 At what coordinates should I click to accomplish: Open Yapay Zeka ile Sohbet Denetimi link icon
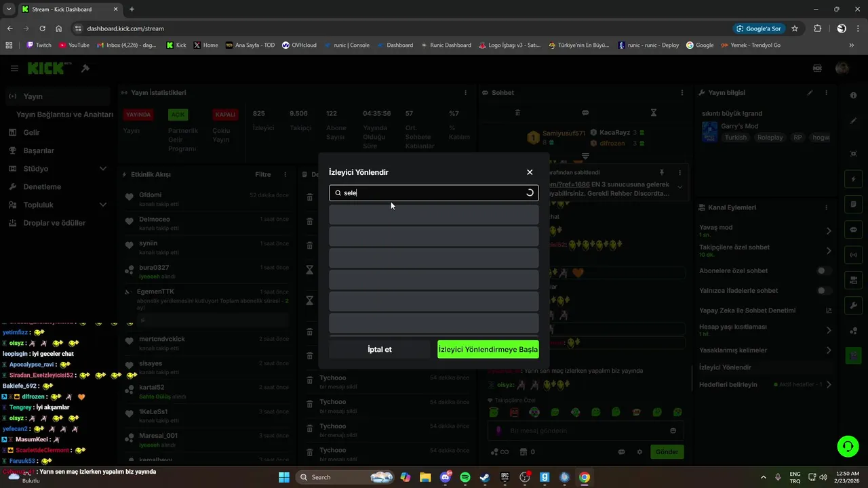click(x=829, y=310)
